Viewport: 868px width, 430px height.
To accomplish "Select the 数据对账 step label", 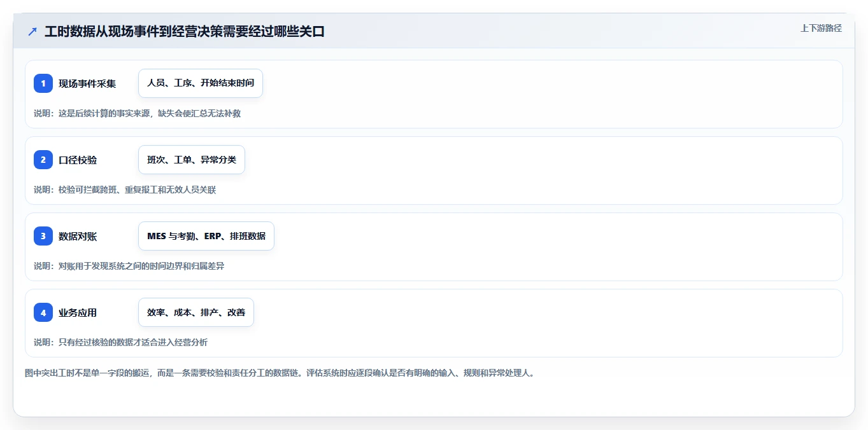I will [x=78, y=236].
